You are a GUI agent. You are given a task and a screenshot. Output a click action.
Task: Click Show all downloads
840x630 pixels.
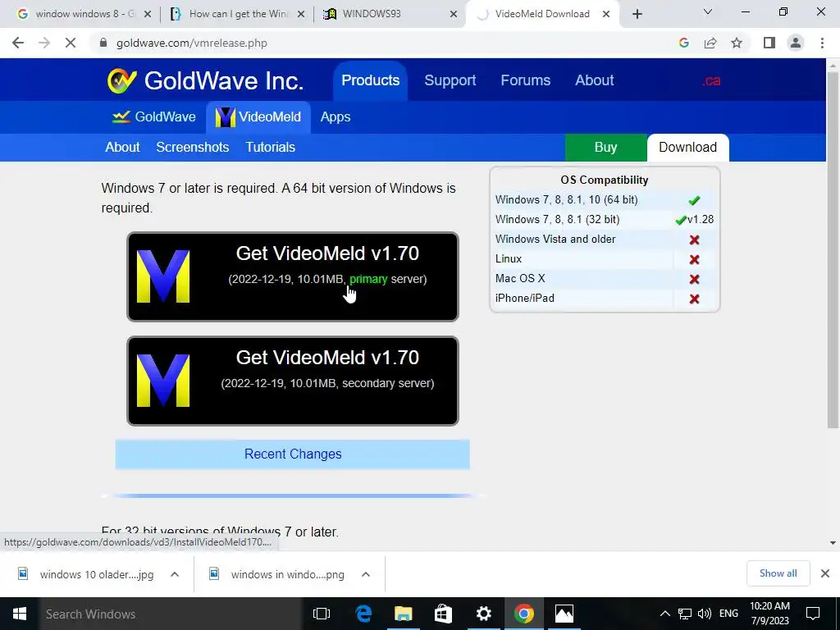pyautogui.click(x=778, y=573)
